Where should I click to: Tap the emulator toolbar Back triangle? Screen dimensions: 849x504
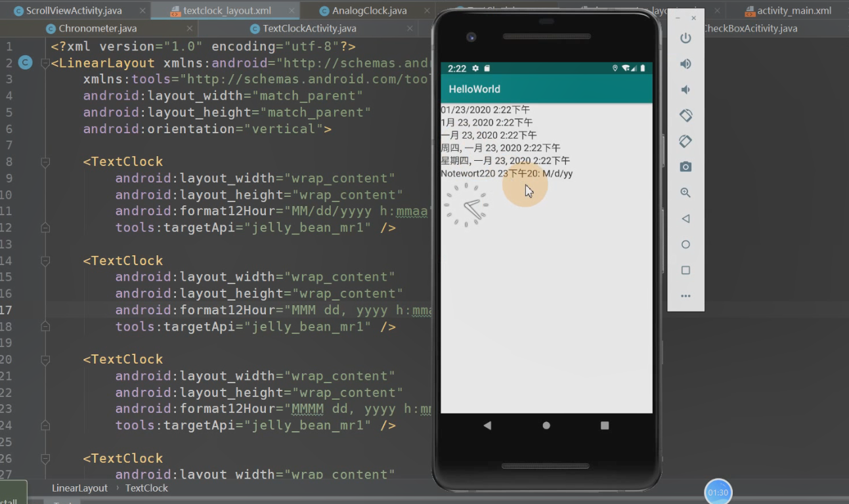pyautogui.click(x=686, y=219)
